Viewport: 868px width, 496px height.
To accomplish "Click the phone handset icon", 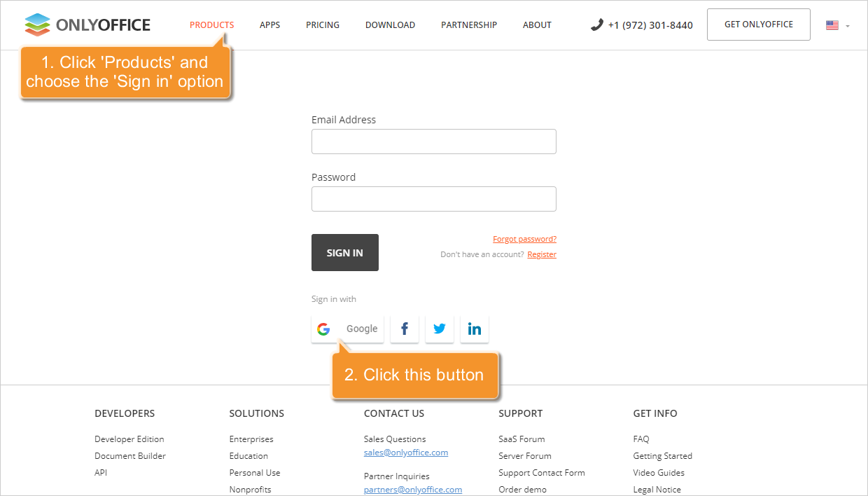I will 596,24.
